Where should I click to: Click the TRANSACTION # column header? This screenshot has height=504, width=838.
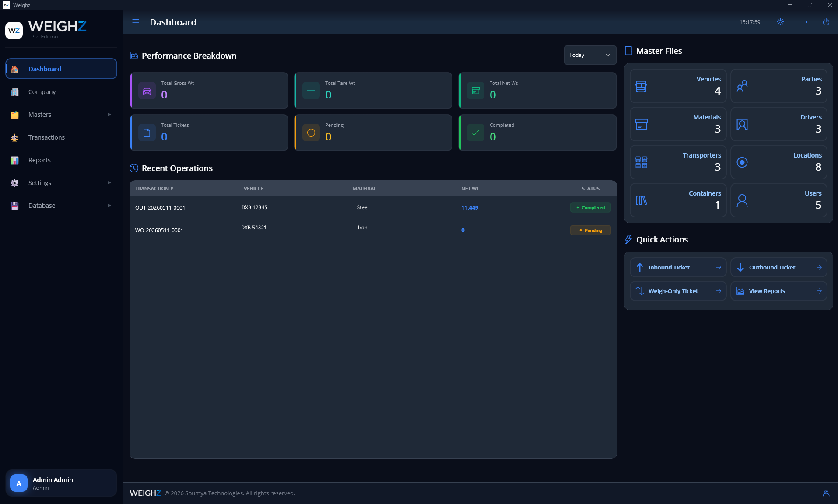(x=154, y=189)
